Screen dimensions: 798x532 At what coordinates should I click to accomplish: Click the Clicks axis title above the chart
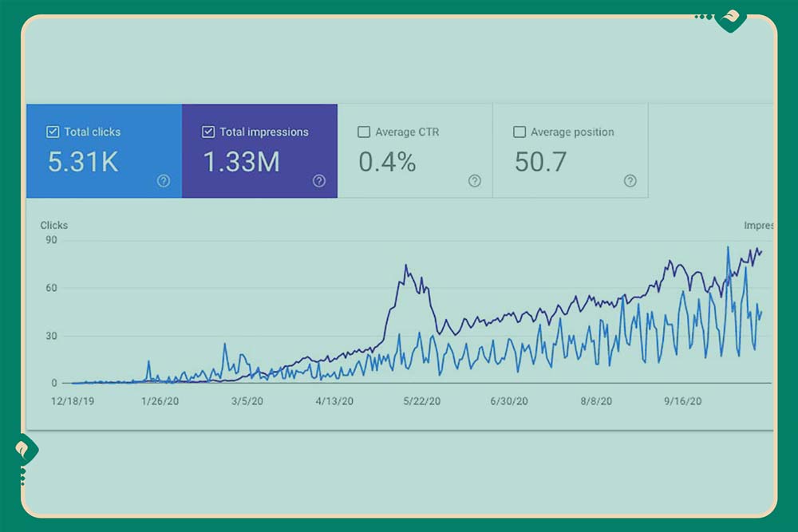pyautogui.click(x=54, y=226)
